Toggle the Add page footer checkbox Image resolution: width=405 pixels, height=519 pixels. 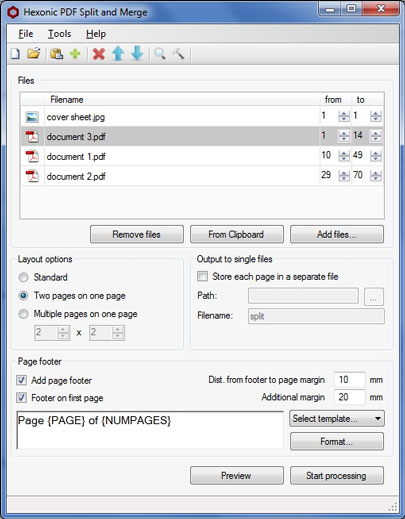(22, 380)
